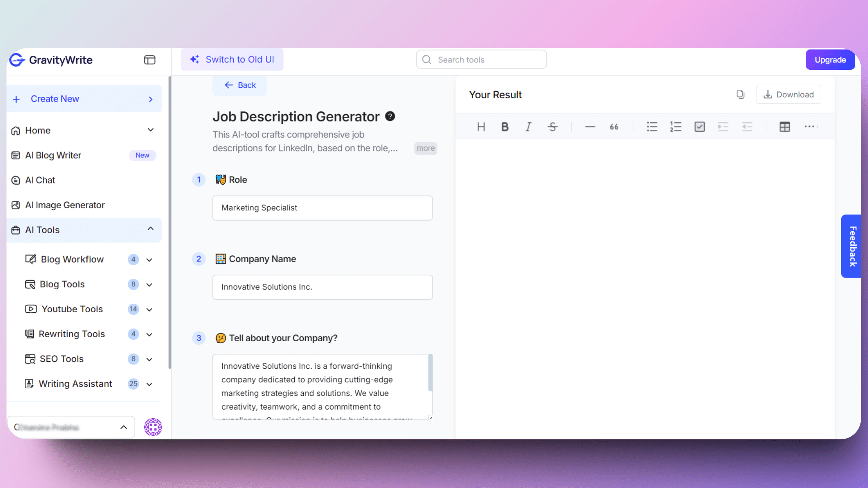Click the search magnifier icon
868x488 pixels.
pos(427,60)
